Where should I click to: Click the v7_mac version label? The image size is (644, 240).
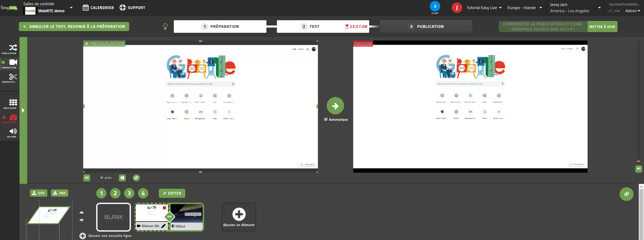tap(614, 11)
